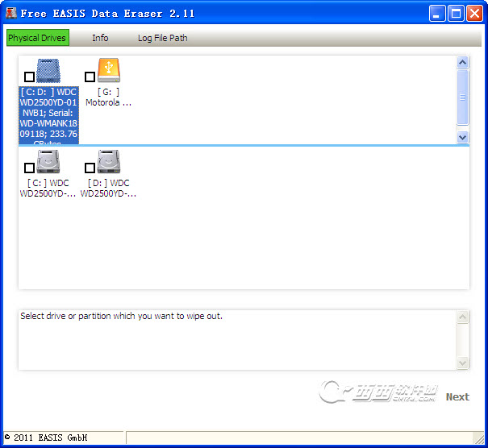This screenshot has width=488, height=448.
Task: Click the Next button
Action: click(x=457, y=396)
